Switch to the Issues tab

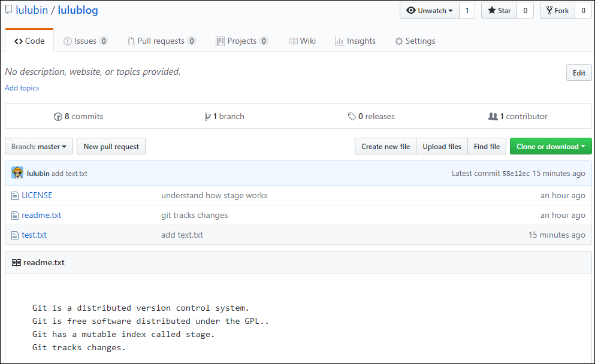[x=86, y=41]
